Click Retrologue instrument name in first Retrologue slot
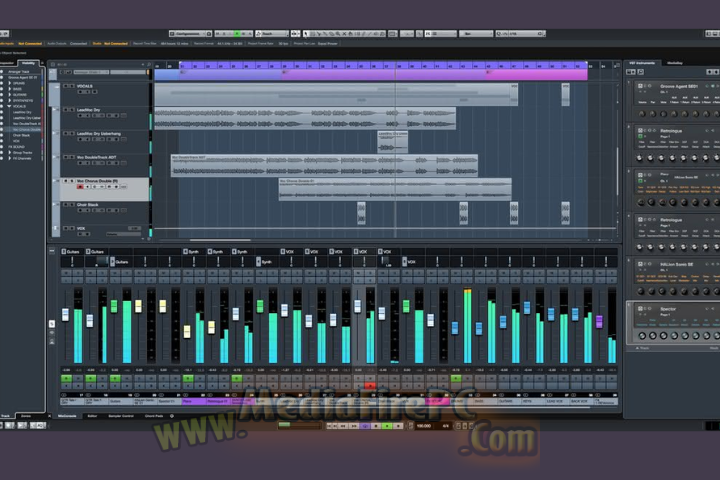Screen dimensions: 720x480 point(671,131)
